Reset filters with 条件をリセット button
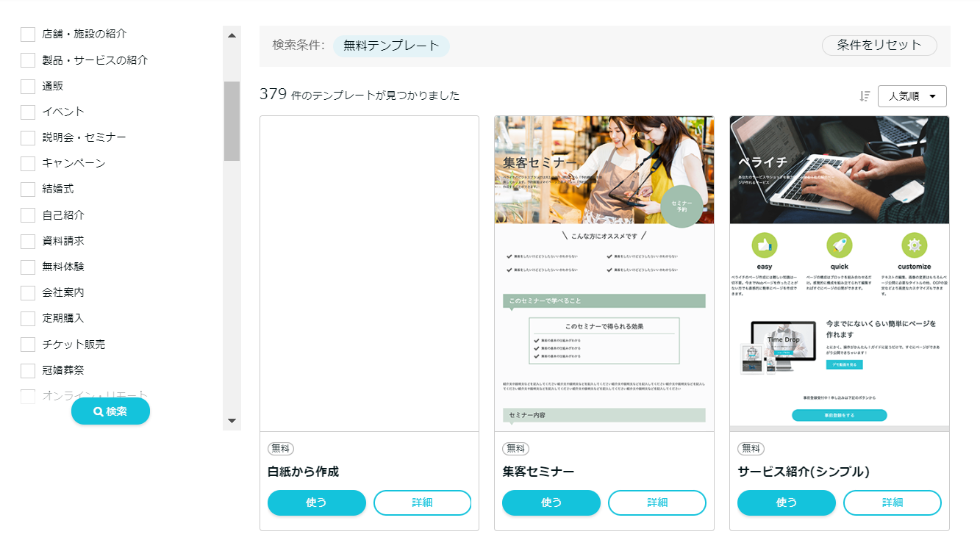Viewport: 980px width, 537px height. pyautogui.click(x=879, y=46)
